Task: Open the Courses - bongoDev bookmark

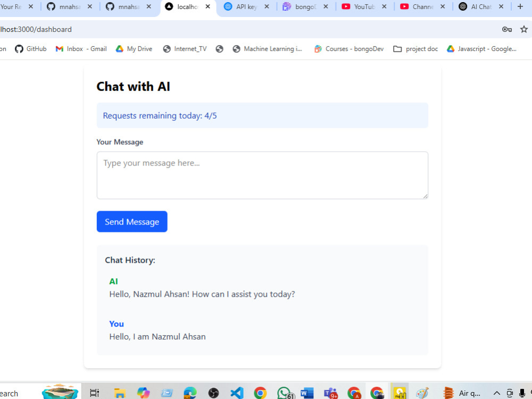Action: coord(349,49)
